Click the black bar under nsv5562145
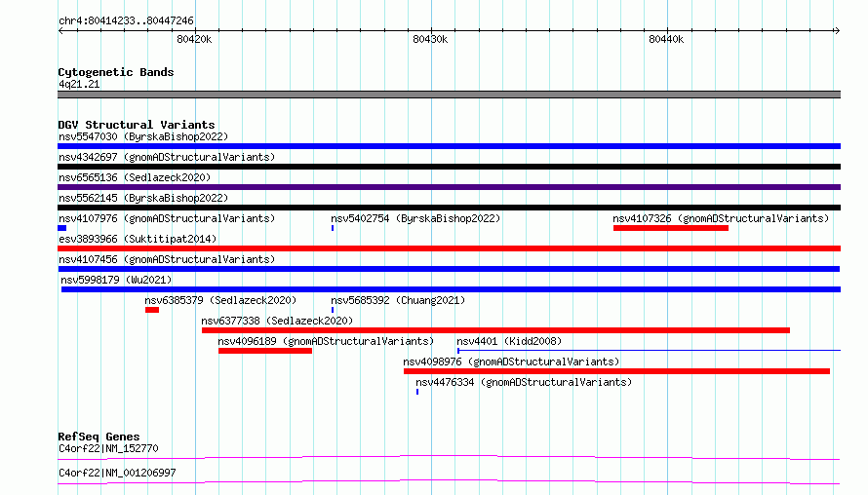868x495 pixels. click(449, 208)
